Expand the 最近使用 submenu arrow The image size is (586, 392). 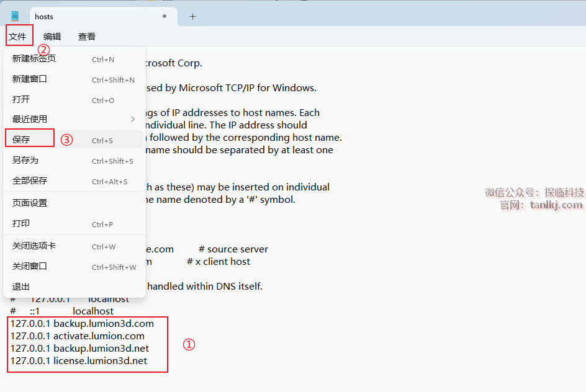(133, 119)
